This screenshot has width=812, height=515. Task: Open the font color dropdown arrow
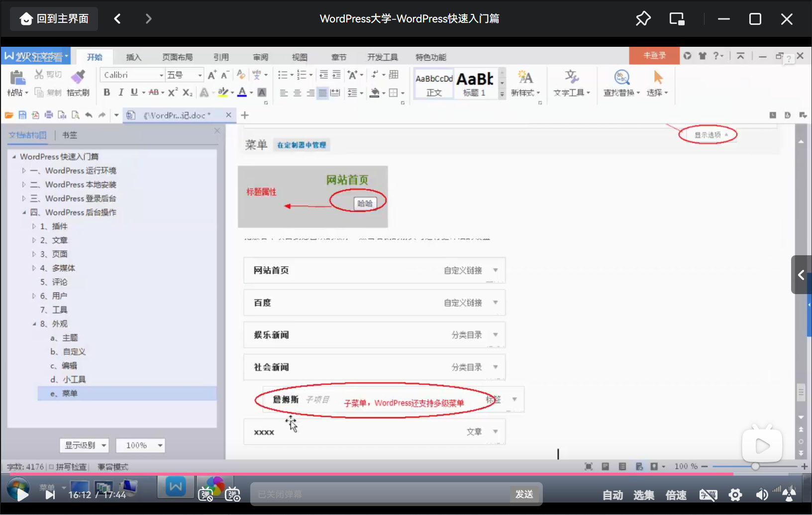coord(251,93)
